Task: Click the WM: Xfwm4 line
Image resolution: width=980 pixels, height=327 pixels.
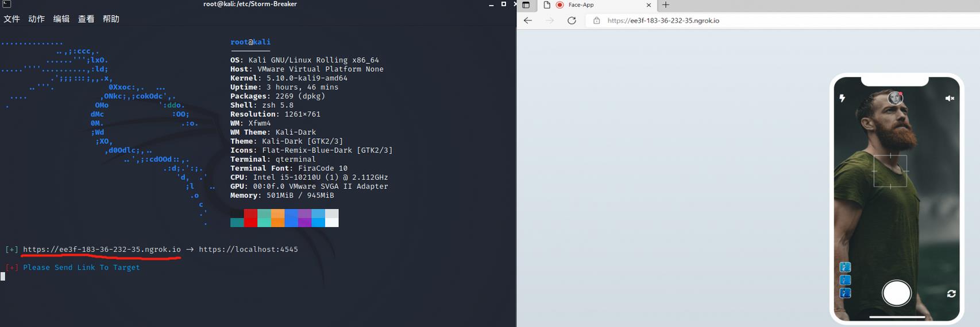Action: 250,123
